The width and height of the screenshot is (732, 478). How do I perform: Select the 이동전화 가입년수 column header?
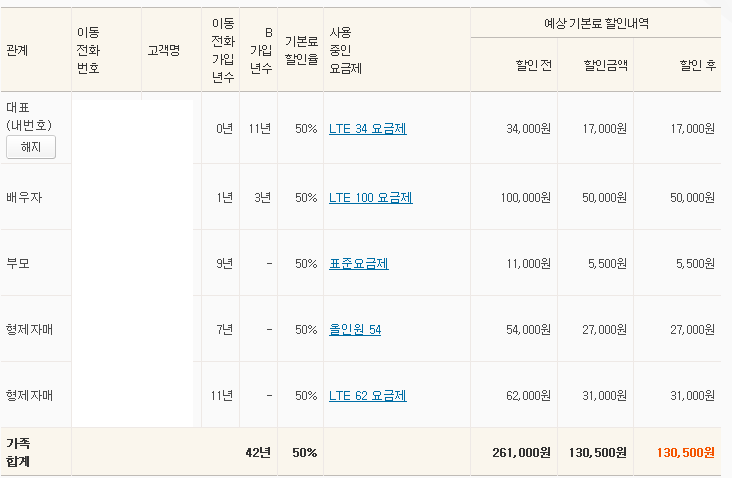223,50
